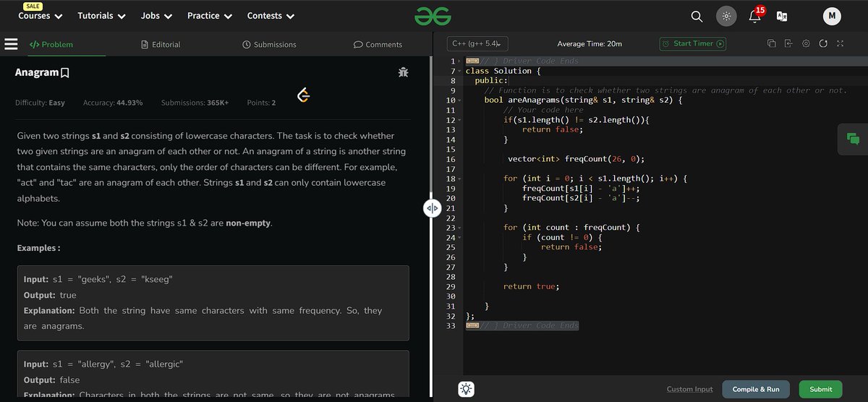Toggle light/dark theme button
The height and width of the screenshot is (402, 868).
[726, 16]
